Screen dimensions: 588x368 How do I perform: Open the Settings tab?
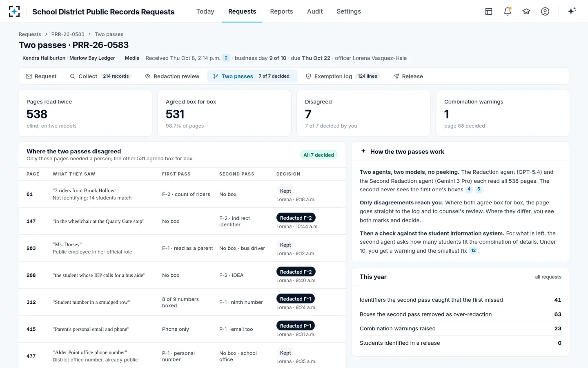(349, 11)
